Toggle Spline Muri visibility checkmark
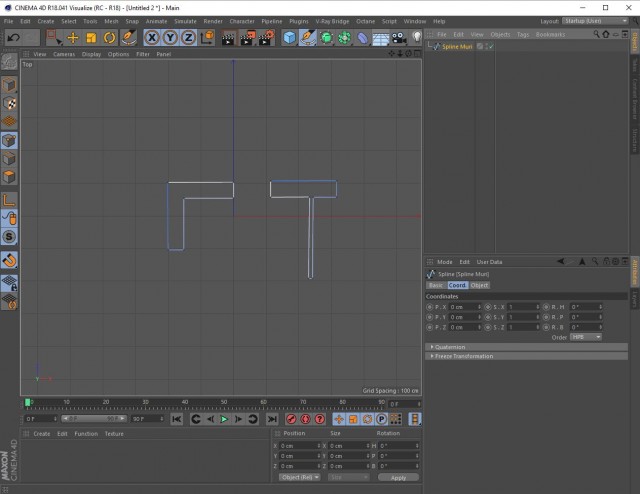640x494 pixels. coord(491,47)
